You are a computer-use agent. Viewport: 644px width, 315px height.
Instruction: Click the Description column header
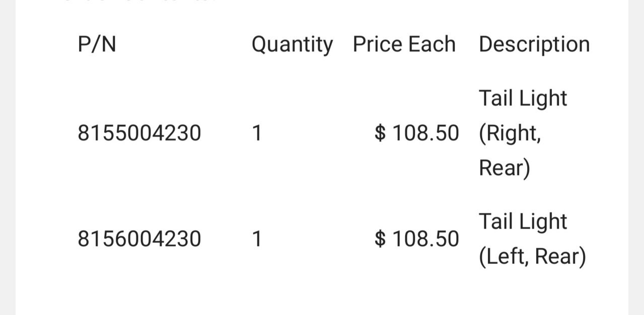tap(534, 45)
